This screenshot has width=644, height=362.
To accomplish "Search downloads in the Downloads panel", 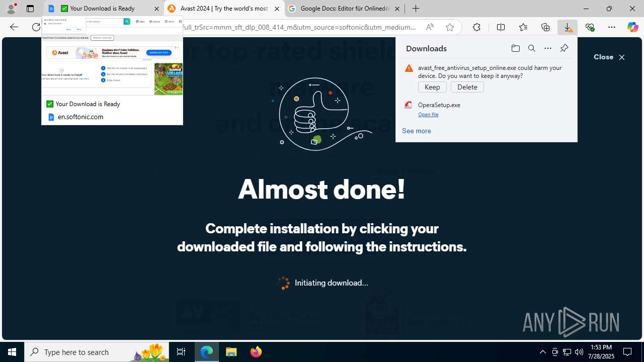I will (531, 48).
